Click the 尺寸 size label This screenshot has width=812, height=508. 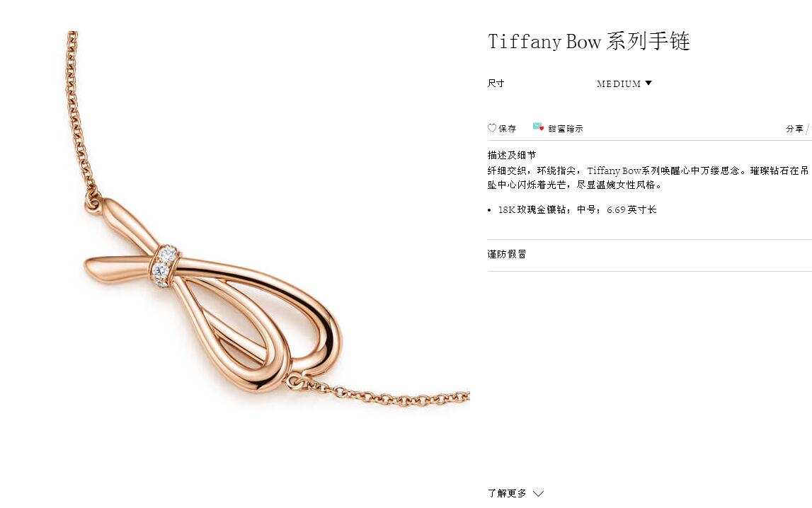click(x=496, y=83)
